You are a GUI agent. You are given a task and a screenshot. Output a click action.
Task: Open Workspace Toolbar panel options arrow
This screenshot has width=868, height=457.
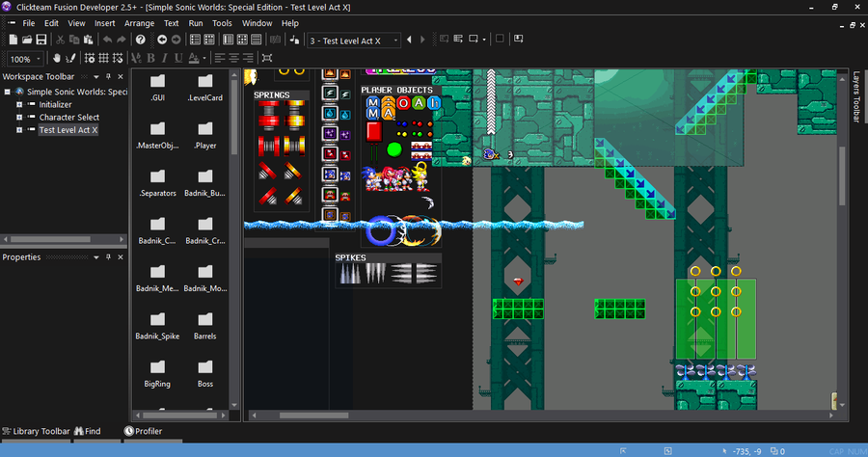pos(96,77)
